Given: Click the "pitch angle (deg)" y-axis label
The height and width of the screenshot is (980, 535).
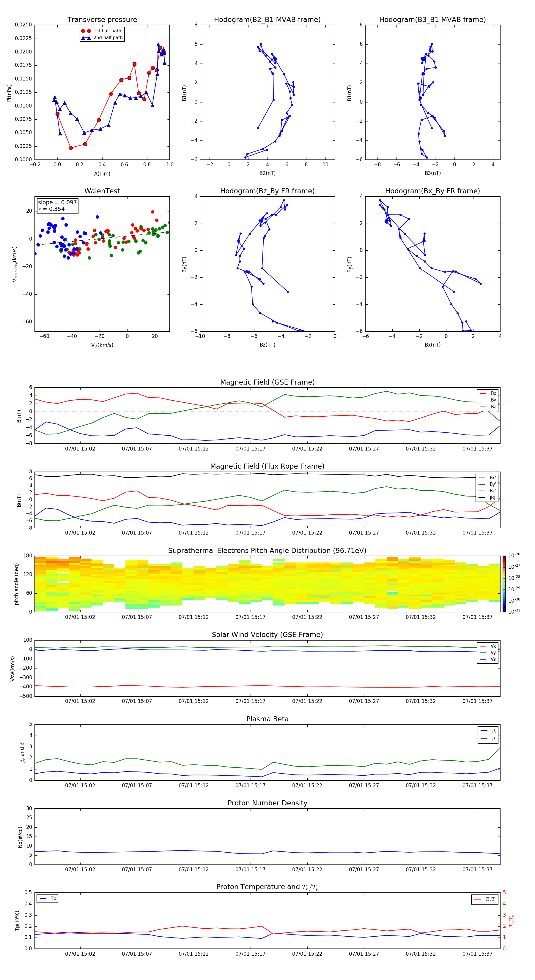Looking at the screenshot, I should pyautogui.click(x=16, y=584).
